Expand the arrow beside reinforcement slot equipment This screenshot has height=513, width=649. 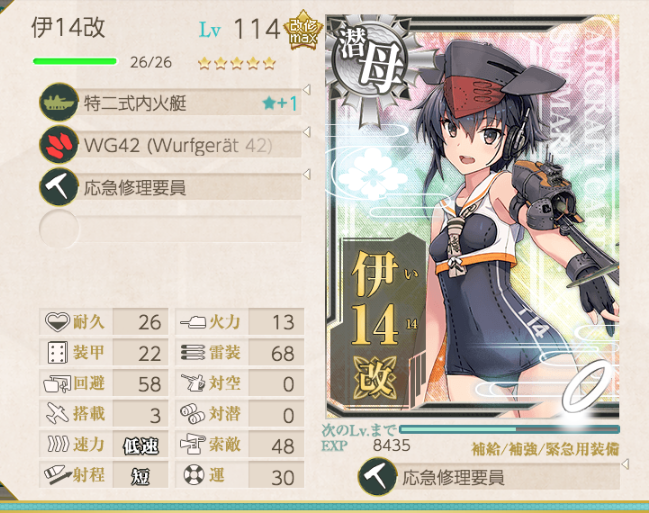625,464
